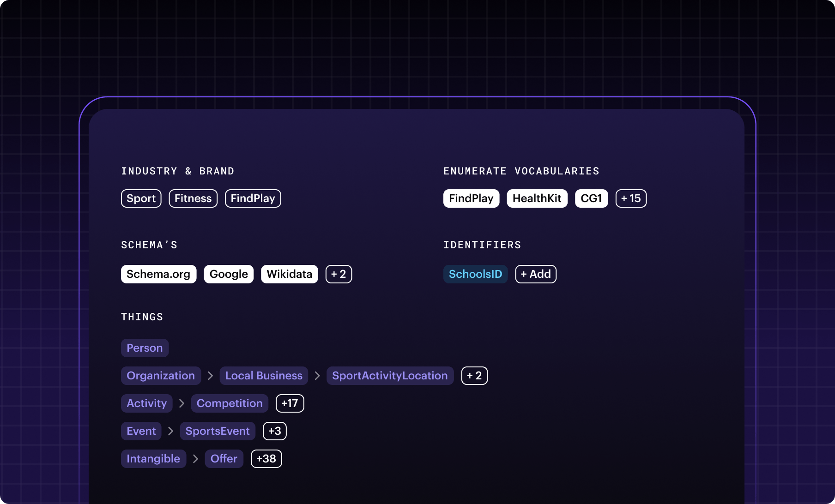
Task: Expand +17 more Activity subtypes
Action: coord(290,403)
